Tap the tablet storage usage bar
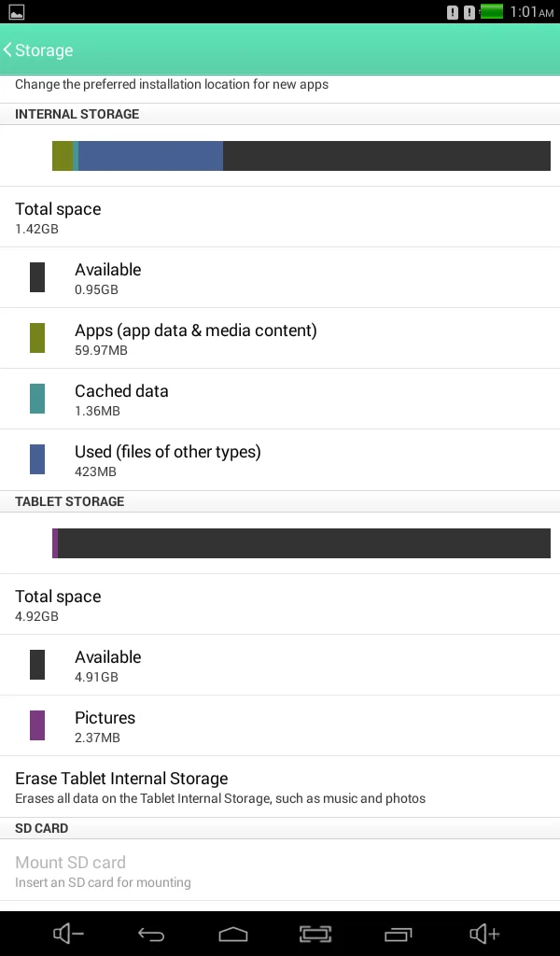This screenshot has width=560, height=956. [301, 543]
